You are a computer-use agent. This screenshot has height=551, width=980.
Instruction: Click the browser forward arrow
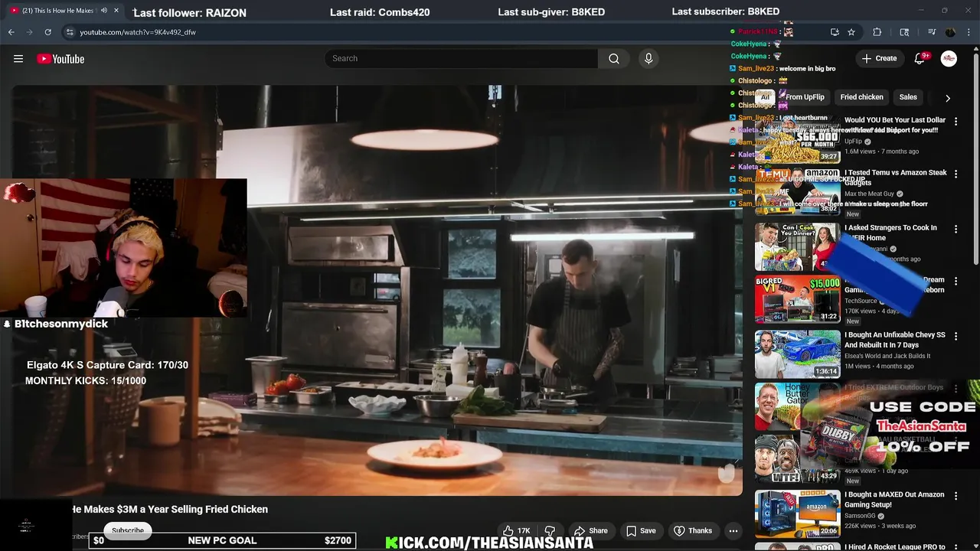coord(29,32)
